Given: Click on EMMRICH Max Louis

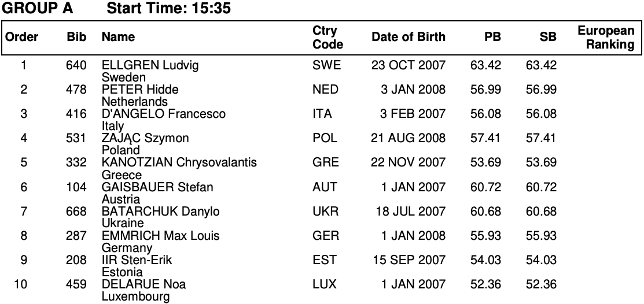Looking at the screenshot, I should point(160,236).
